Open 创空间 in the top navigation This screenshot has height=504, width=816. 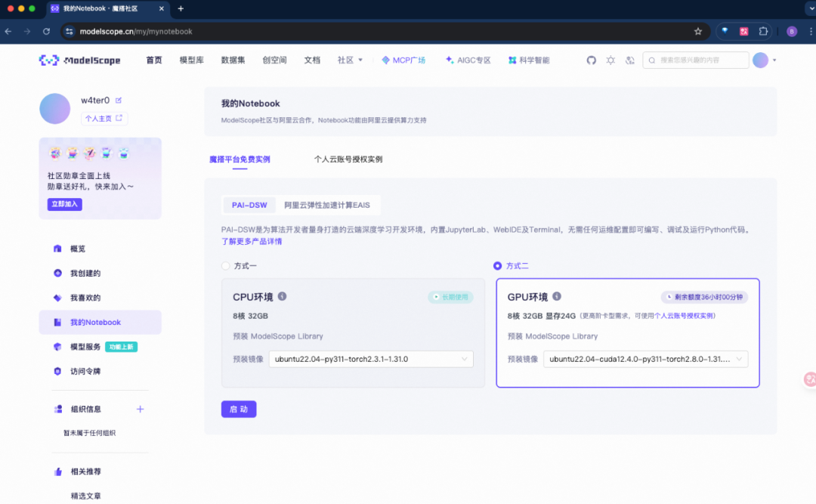[x=275, y=60]
